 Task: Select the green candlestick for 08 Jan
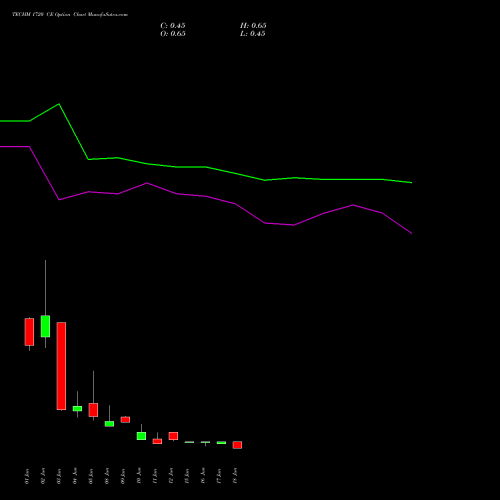(109, 424)
